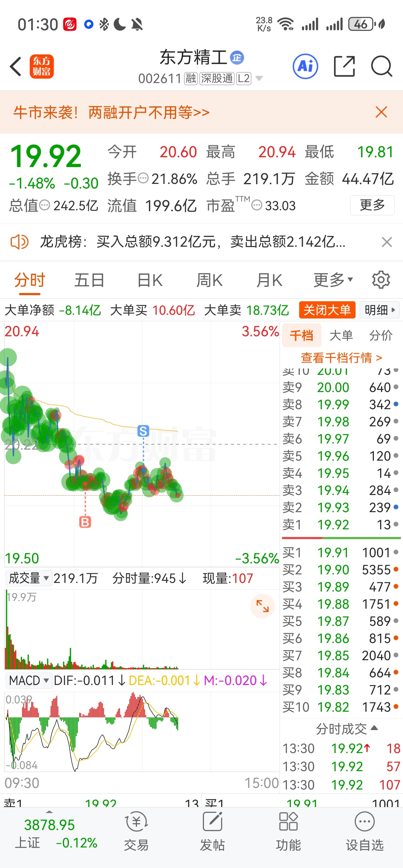
Task: Tap the 13:30 trade with volume 18
Action: coord(341,748)
